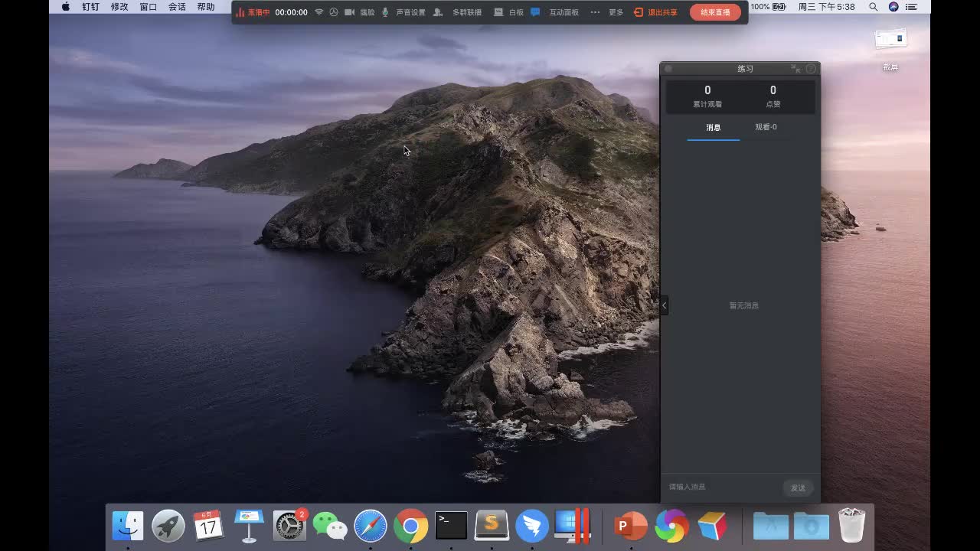Open Parallels Desktop from the Dock
This screenshot has height=551, width=980.
pos(573,526)
